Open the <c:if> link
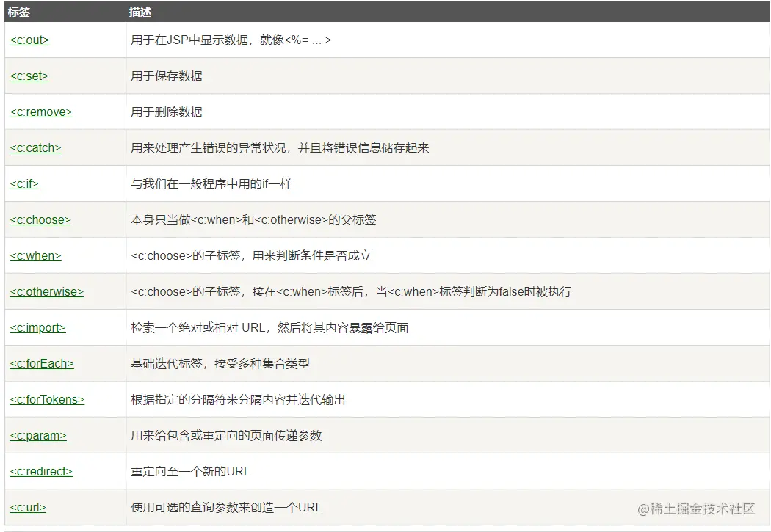Screen dimensions: 771x532 coord(24,183)
